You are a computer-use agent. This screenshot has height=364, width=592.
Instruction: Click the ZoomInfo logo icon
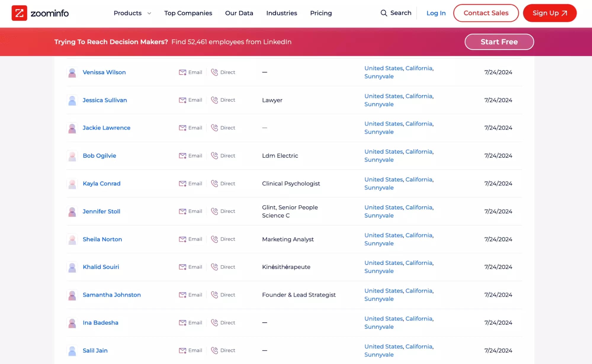click(x=19, y=13)
